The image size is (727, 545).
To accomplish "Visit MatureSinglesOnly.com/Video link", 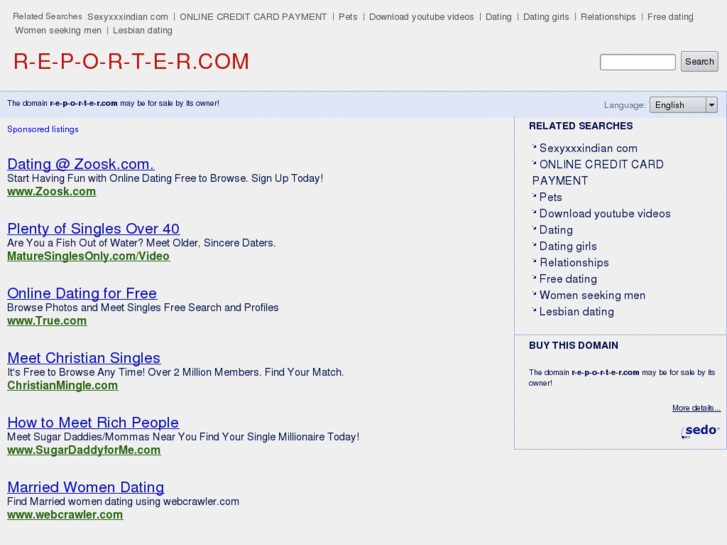I will pyautogui.click(x=89, y=256).
